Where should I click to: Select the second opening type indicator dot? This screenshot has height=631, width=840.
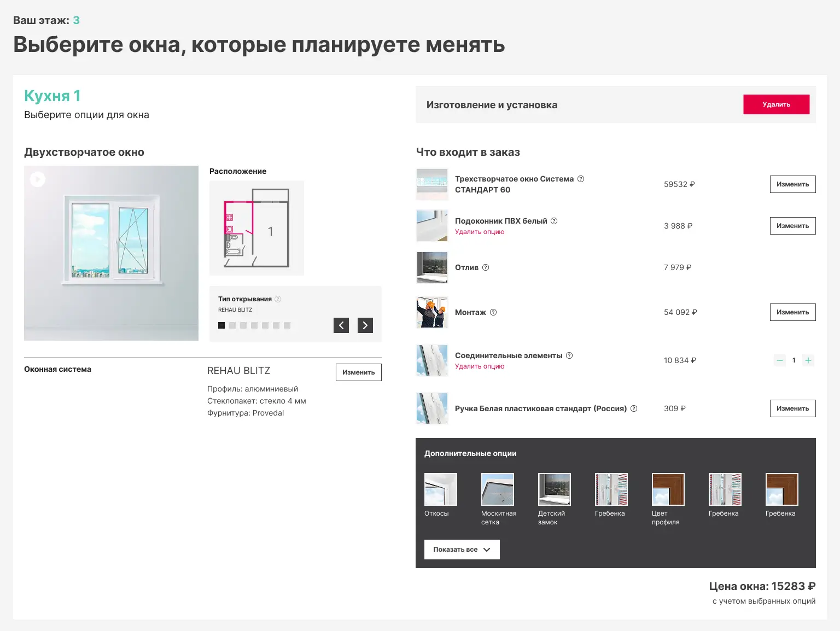coord(232,325)
